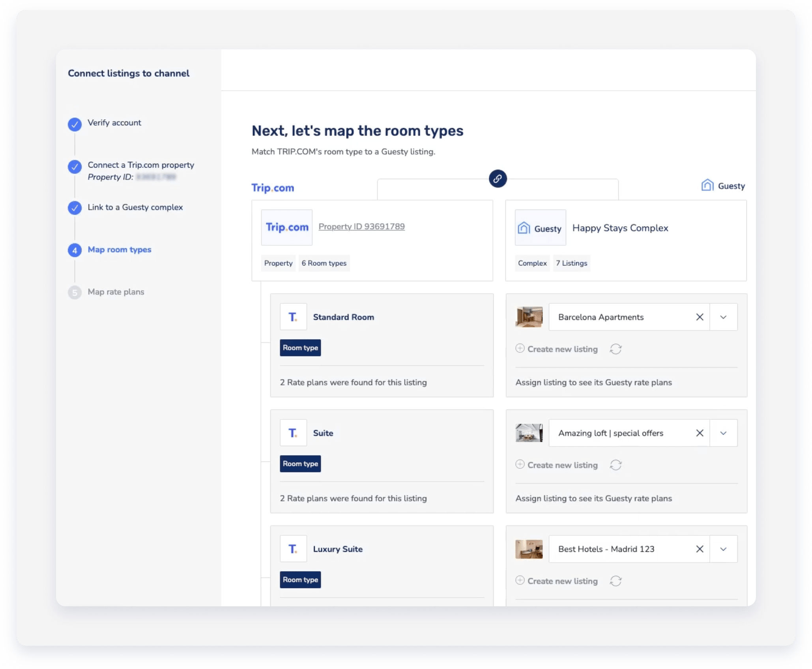This screenshot has width=812, height=669.
Task: Go to Verify account step
Action: tap(114, 123)
